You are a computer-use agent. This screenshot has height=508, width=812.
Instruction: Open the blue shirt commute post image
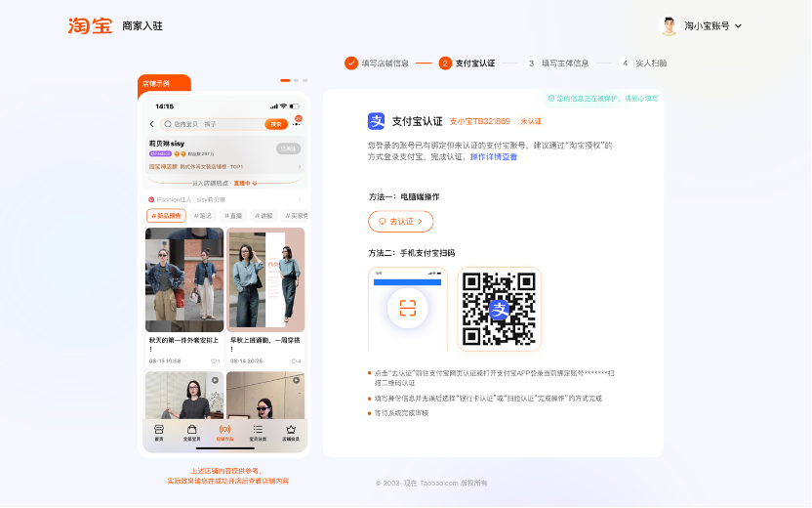click(265, 280)
